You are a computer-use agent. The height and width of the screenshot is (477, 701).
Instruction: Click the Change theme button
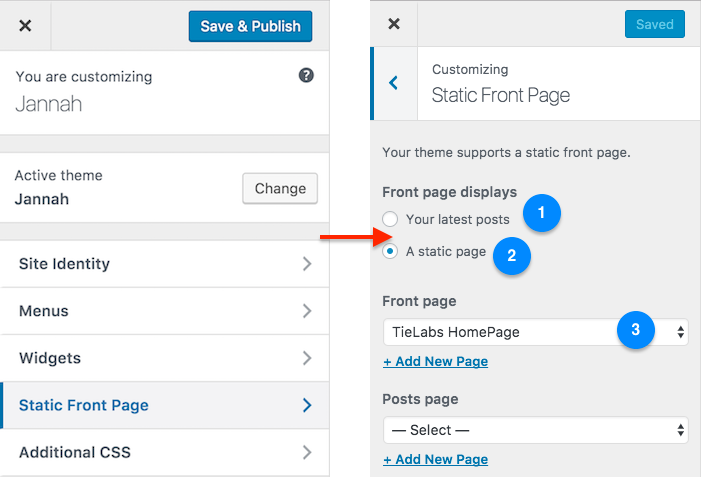point(280,189)
